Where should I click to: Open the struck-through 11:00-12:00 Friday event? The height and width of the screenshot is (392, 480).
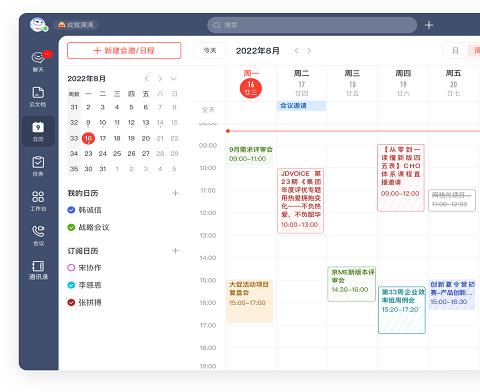click(452, 200)
